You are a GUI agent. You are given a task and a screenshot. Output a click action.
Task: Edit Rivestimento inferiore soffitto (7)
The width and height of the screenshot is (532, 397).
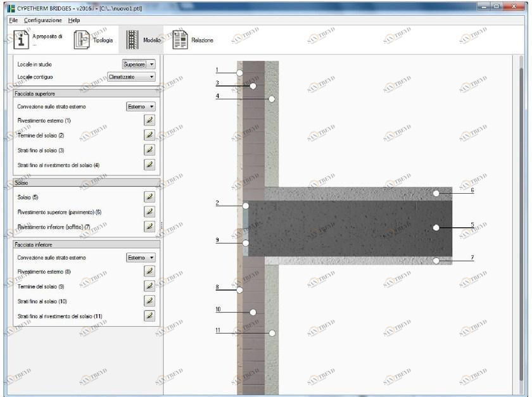tap(149, 226)
